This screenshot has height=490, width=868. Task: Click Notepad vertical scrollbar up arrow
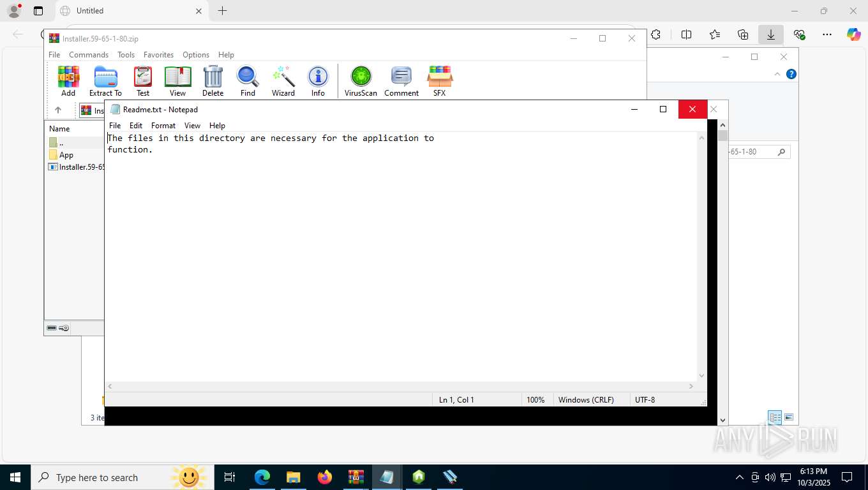tap(702, 138)
